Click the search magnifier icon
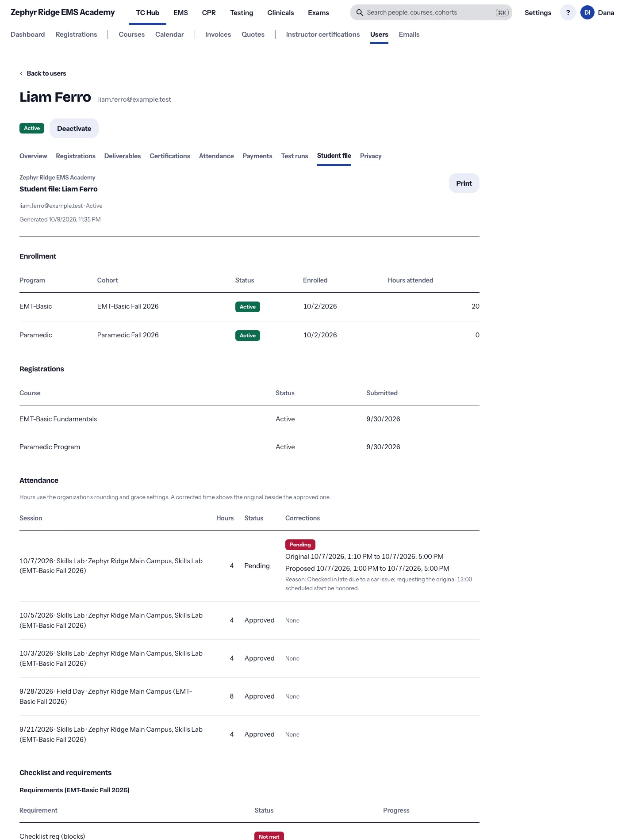 pos(360,13)
